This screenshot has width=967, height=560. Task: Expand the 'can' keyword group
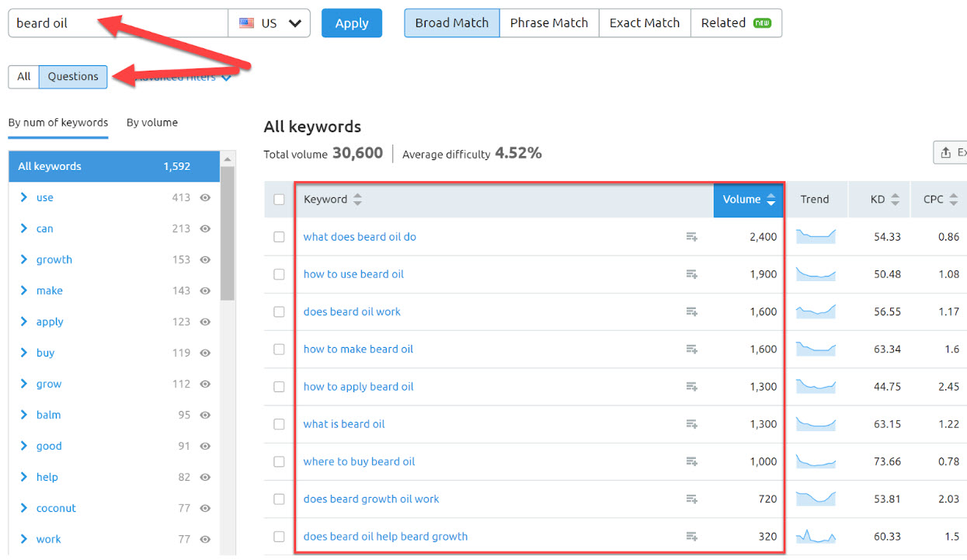pos(24,228)
